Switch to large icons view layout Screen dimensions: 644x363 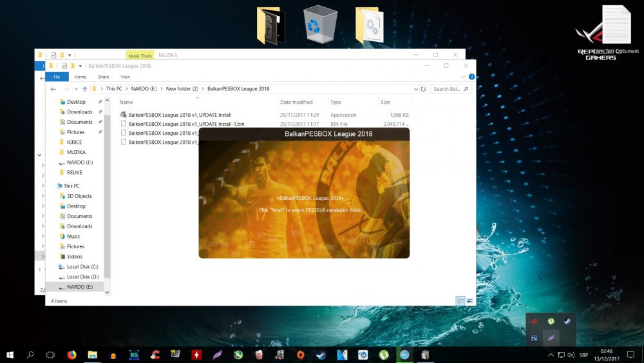coord(470,300)
